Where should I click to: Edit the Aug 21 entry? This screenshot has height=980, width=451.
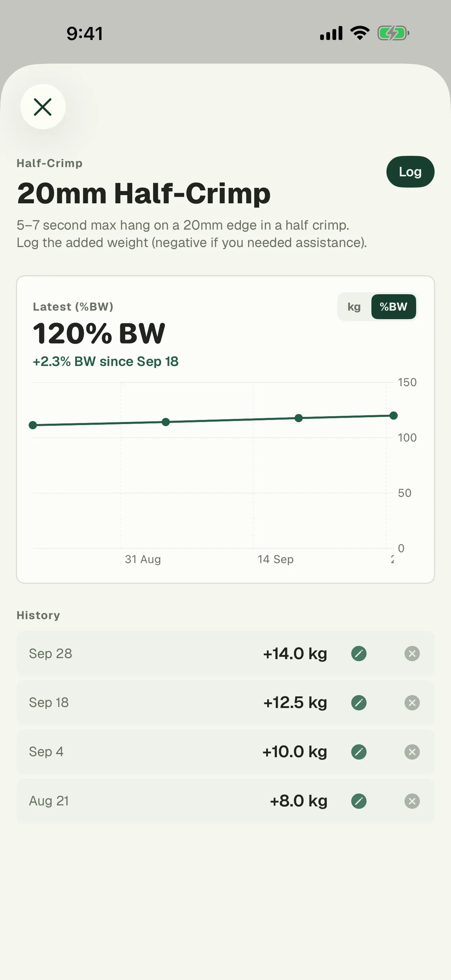tap(359, 801)
